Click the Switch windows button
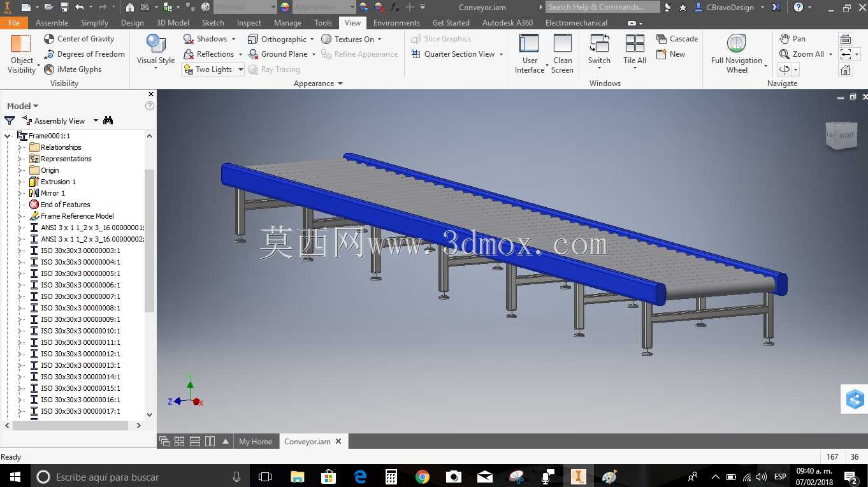868x487 pixels. (599, 52)
